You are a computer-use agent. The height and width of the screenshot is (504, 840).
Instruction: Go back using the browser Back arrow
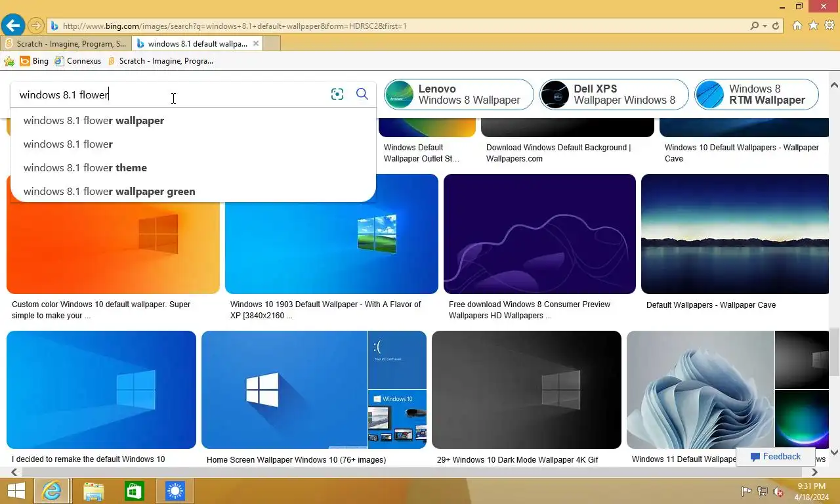pos(13,26)
